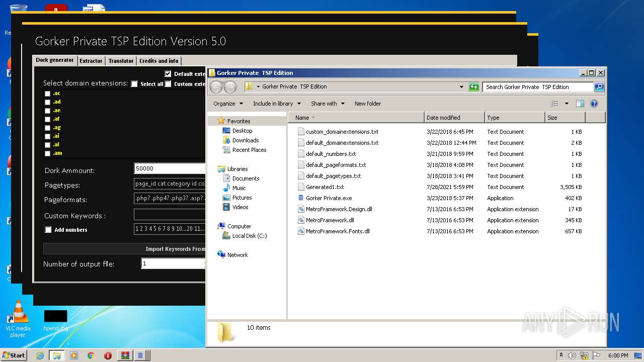The height and width of the screenshot is (362, 644).
Task: Check the .ag domain extension
Action: click(x=47, y=128)
